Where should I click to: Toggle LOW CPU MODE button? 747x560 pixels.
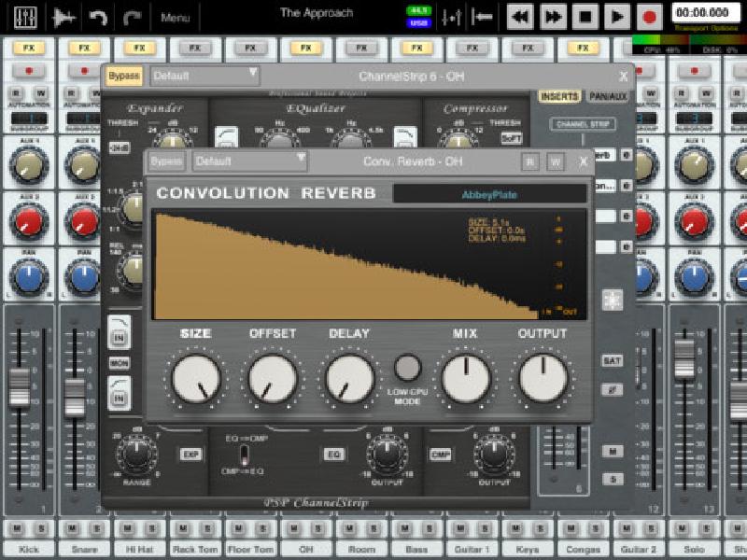(408, 367)
